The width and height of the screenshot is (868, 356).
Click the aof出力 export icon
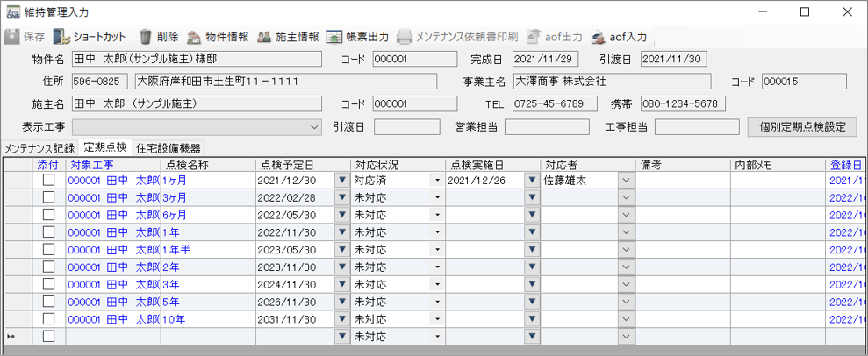[x=534, y=37]
